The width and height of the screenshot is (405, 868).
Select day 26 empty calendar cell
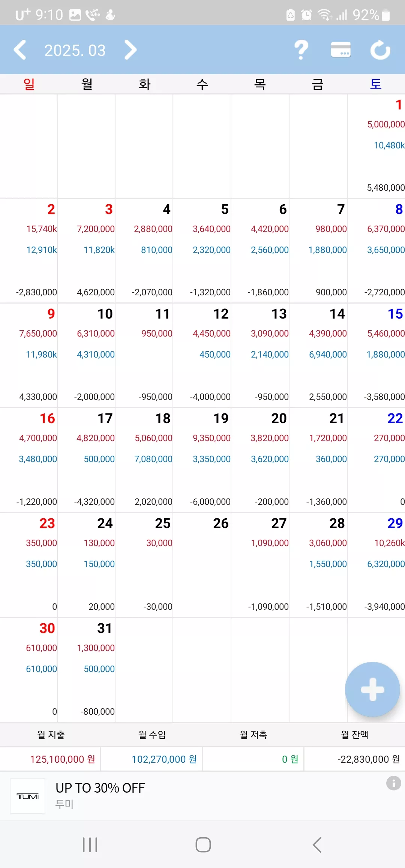202,565
